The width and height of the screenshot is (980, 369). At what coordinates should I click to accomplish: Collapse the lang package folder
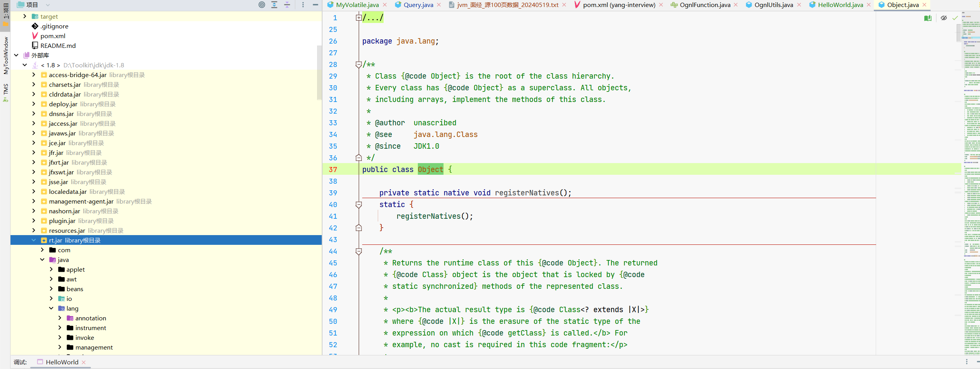pos(51,308)
